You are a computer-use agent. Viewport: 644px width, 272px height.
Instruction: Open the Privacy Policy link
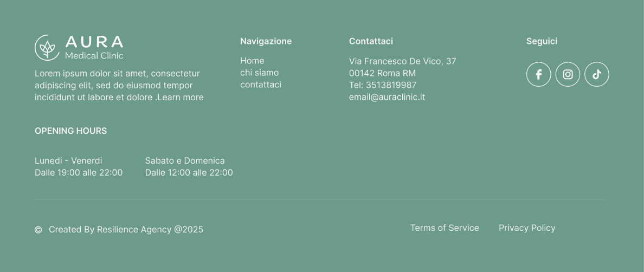[527, 228]
